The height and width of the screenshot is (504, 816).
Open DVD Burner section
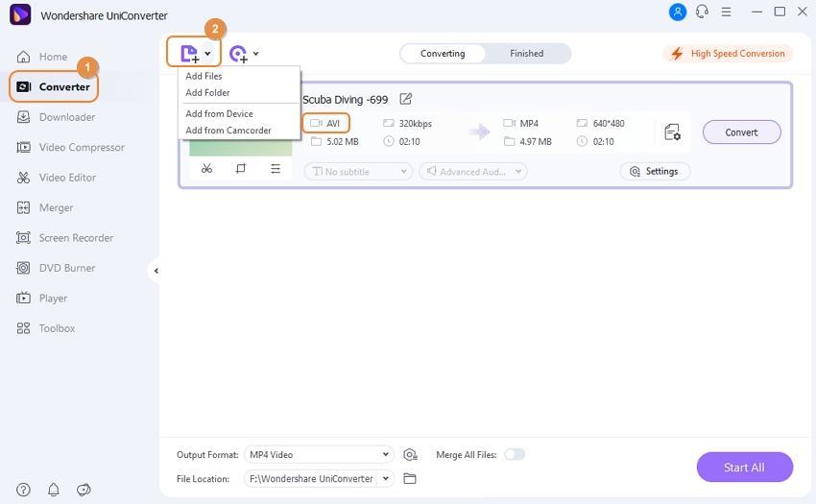(x=56, y=268)
